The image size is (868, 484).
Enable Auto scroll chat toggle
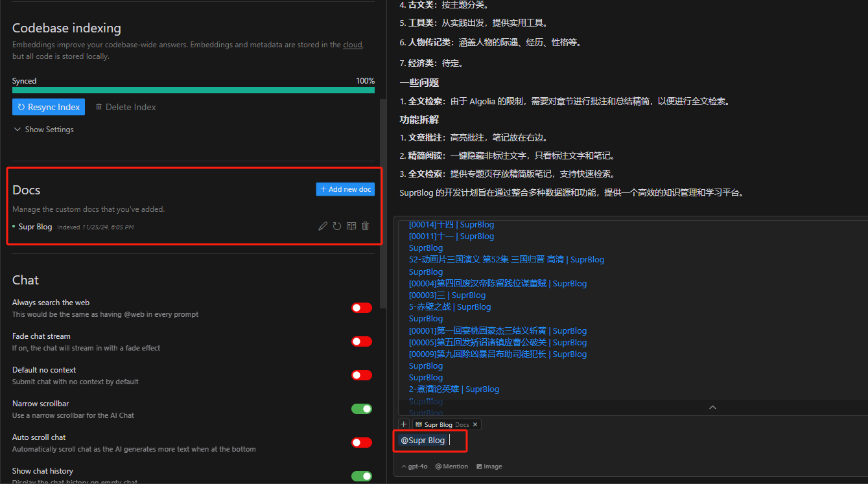362,443
